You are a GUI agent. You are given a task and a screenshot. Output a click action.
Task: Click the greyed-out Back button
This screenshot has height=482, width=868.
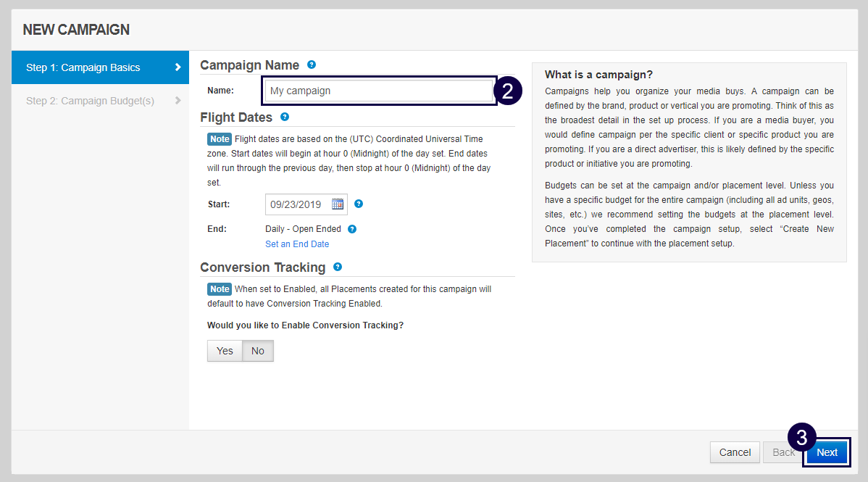(x=783, y=452)
